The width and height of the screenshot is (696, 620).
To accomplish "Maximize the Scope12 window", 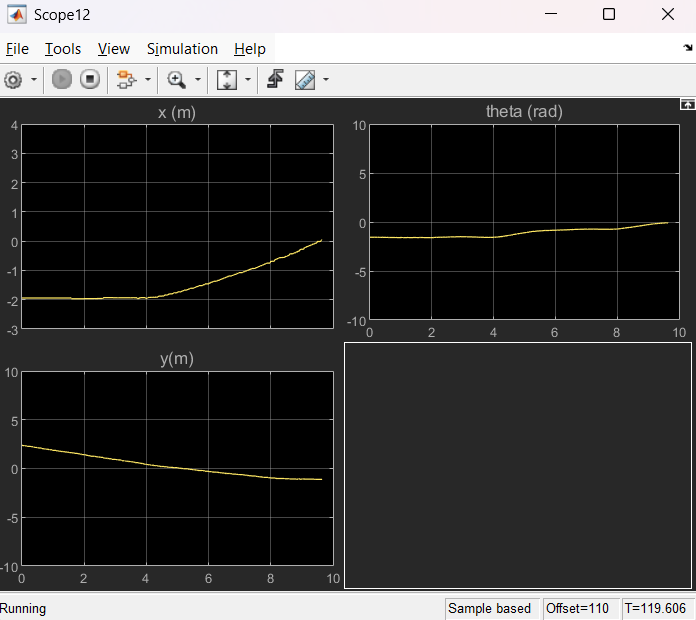I will pyautogui.click(x=609, y=14).
